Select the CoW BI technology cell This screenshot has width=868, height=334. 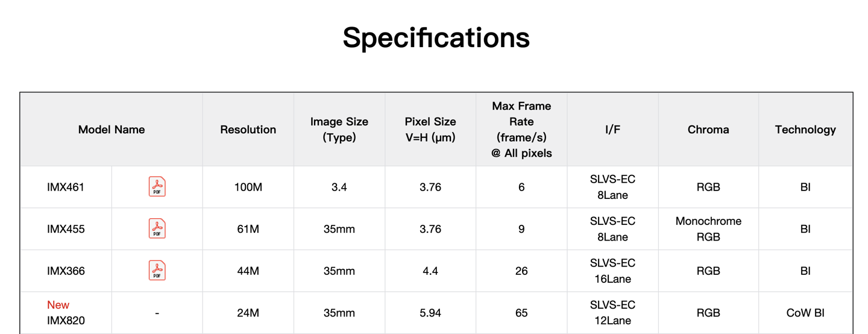click(805, 313)
